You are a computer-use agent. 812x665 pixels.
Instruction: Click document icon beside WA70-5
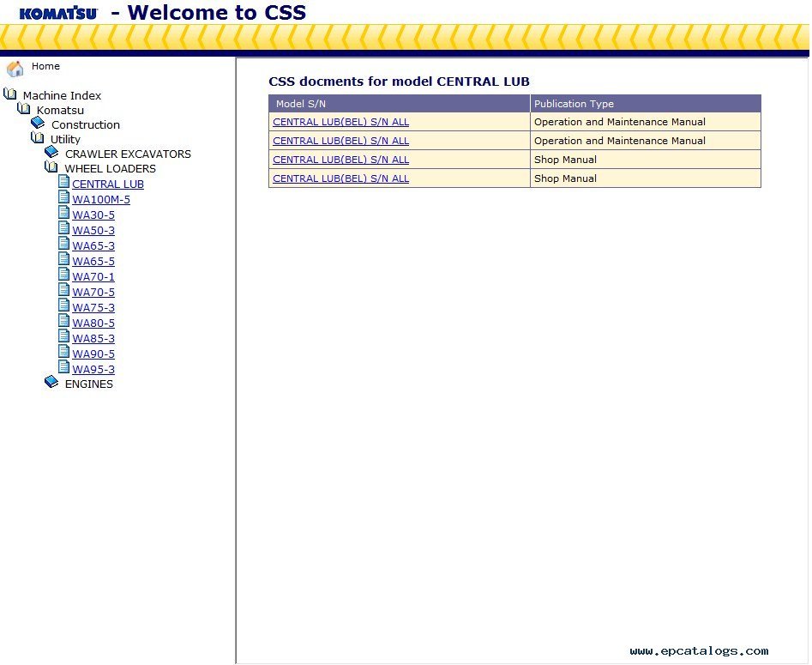click(x=63, y=290)
